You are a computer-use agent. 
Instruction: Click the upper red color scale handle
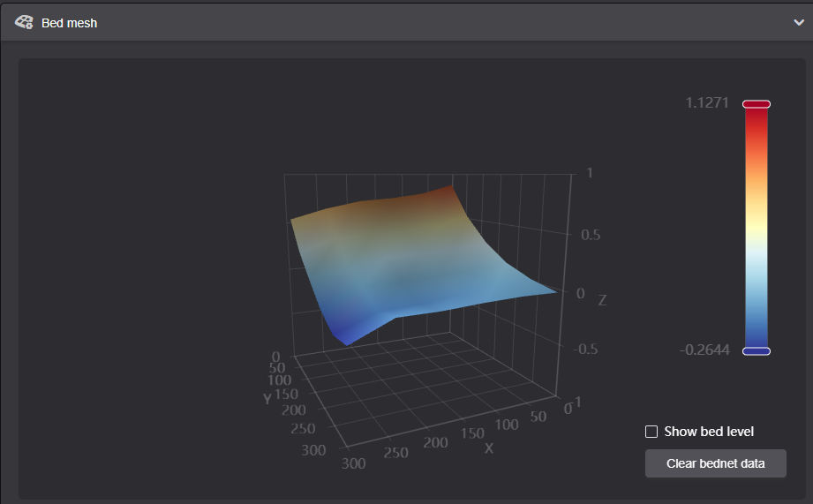757,104
